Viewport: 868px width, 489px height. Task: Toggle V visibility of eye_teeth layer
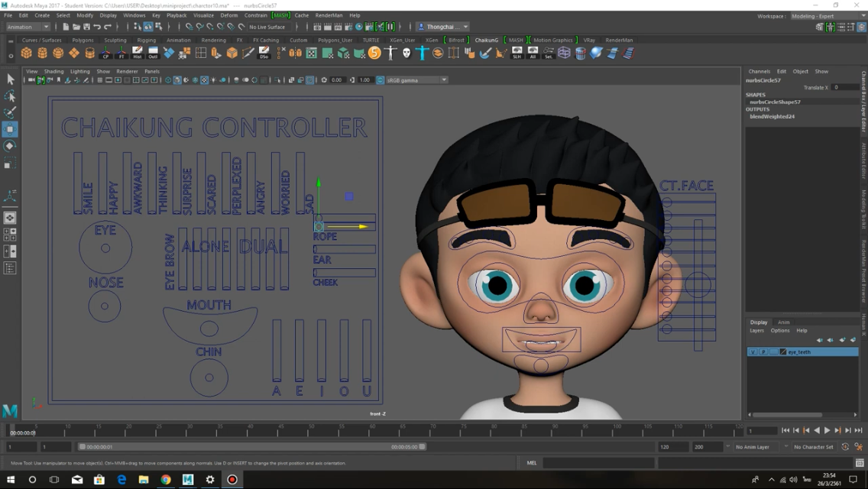[x=753, y=352]
